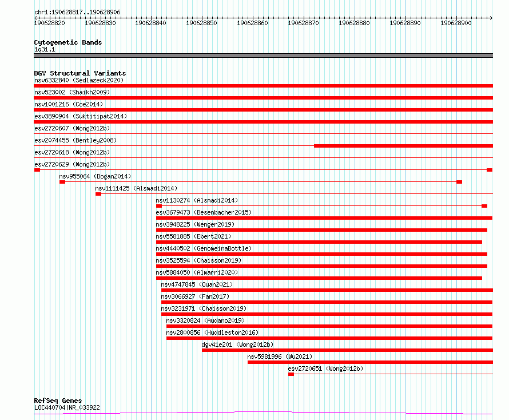This screenshot has width=509, height=420.
Task: Open variant nsv2800856 (Huddleston2016)
Action: click(212, 332)
